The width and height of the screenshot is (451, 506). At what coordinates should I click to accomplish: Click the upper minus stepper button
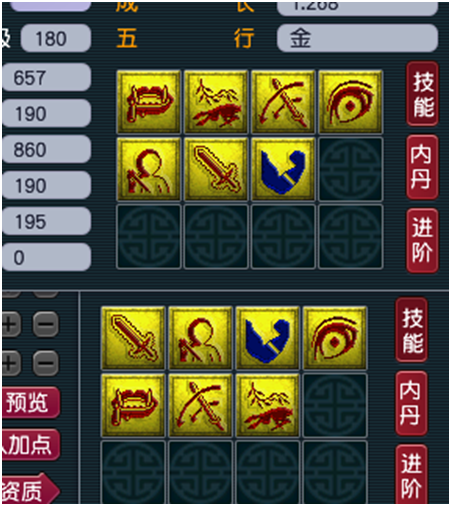[x=46, y=324]
